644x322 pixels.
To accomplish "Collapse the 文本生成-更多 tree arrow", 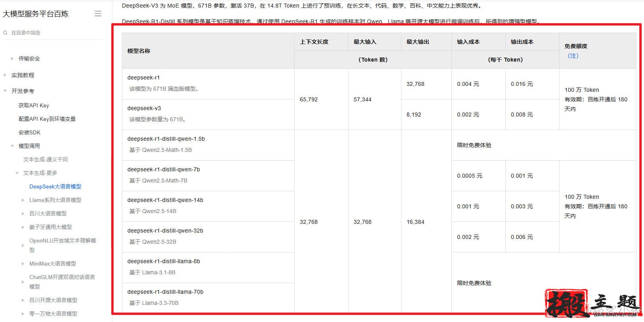I will click(17, 173).
